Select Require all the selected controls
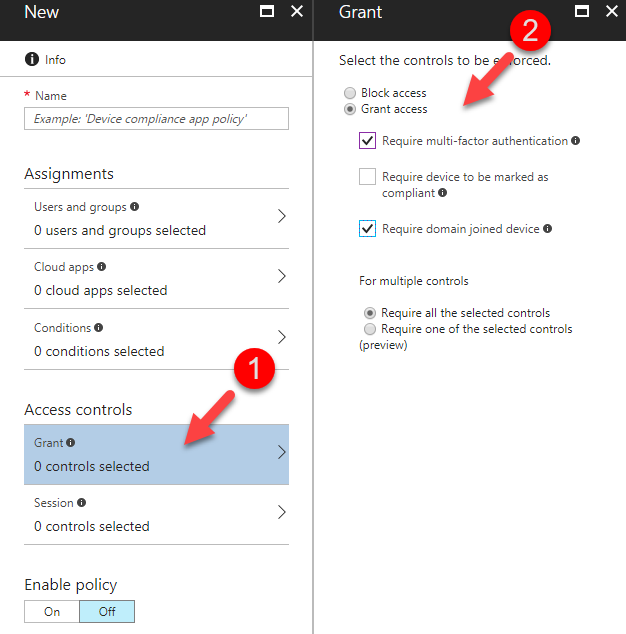The width and height of the screenshot is (626, 634). [370, 313]
